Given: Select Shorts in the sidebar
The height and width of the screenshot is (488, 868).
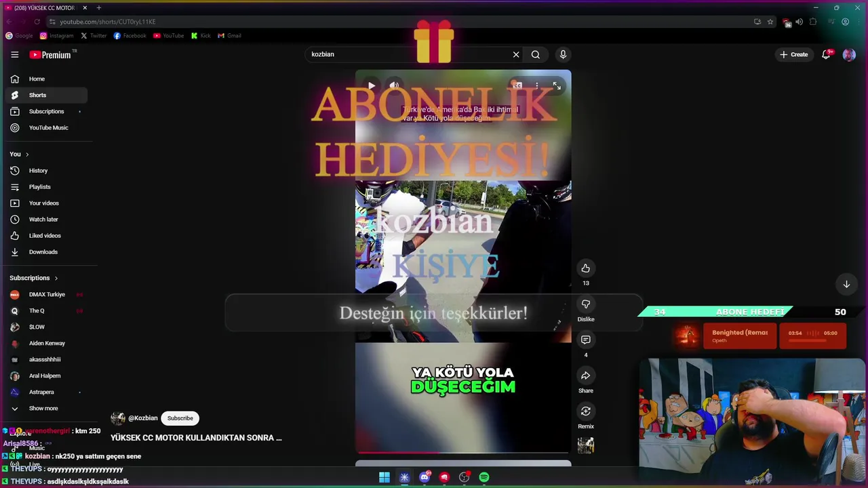Looking at the screenshot, I should [x=45, y=95].
